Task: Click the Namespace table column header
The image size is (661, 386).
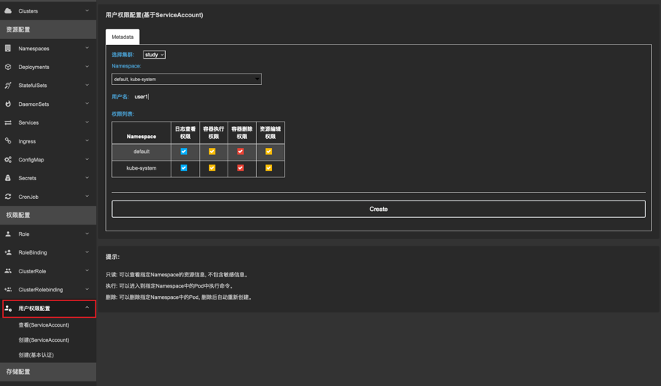Action: coord(142,133)
